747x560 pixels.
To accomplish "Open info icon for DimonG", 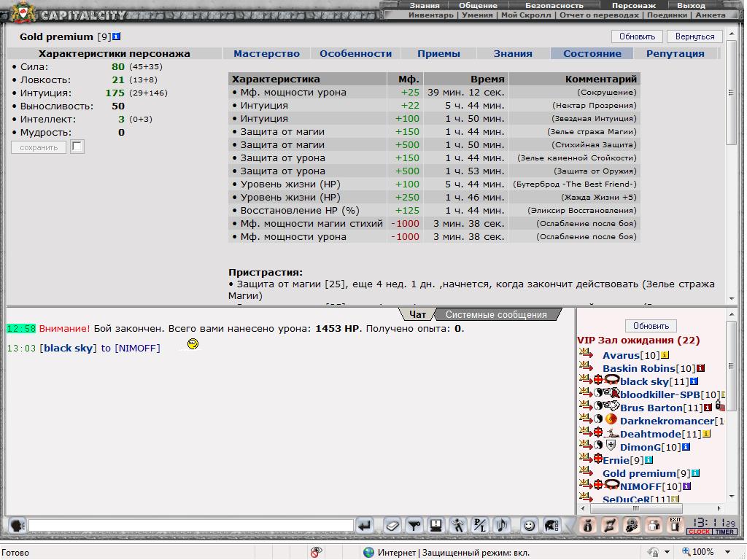I will pyautogui.click(x=686, y=447).
